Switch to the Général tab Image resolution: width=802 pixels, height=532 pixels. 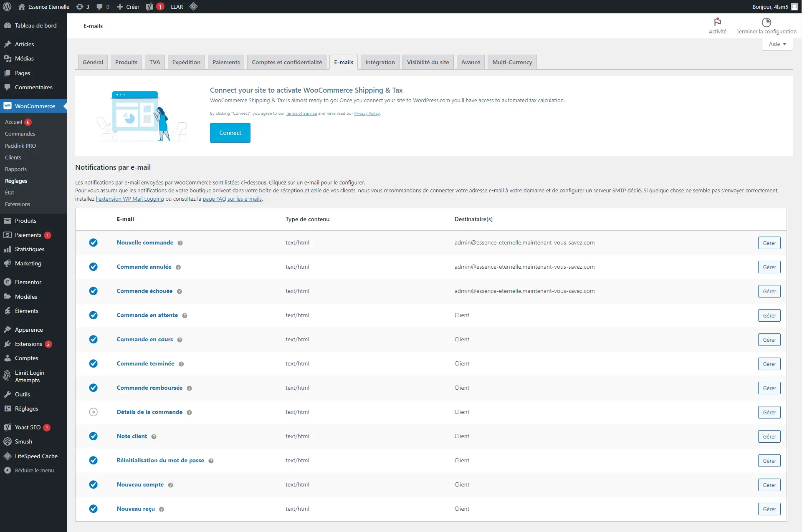(93, 62)
